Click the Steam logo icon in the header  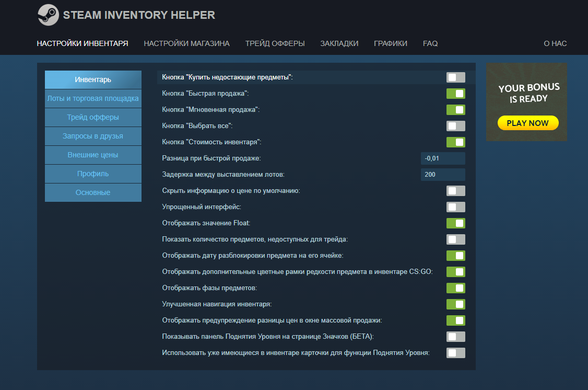coord(49,15)
